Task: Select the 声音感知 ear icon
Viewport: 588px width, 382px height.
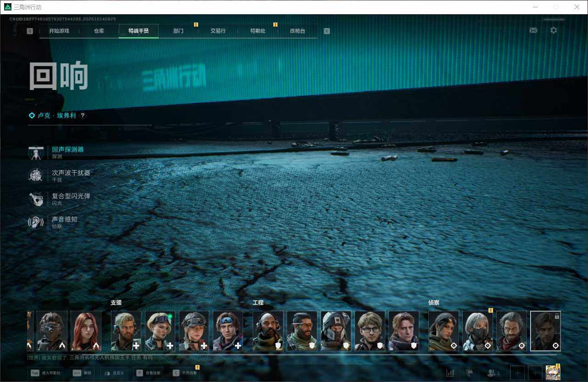Action: [x=36, y=223]
